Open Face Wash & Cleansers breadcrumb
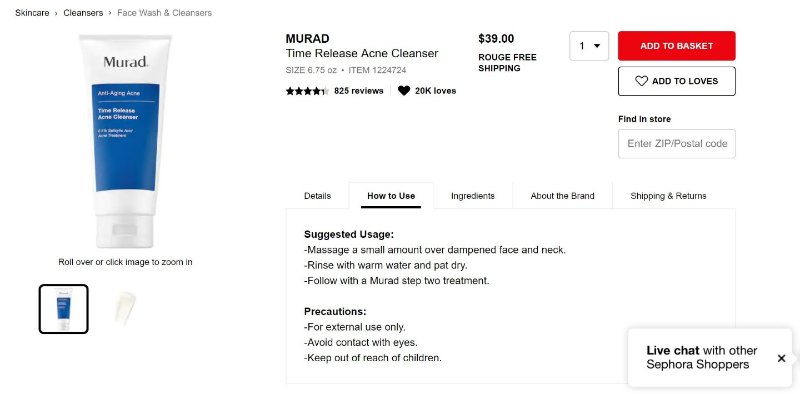Image resolution: width=800 pixels, height=394 pixels. tap(164, 13)
